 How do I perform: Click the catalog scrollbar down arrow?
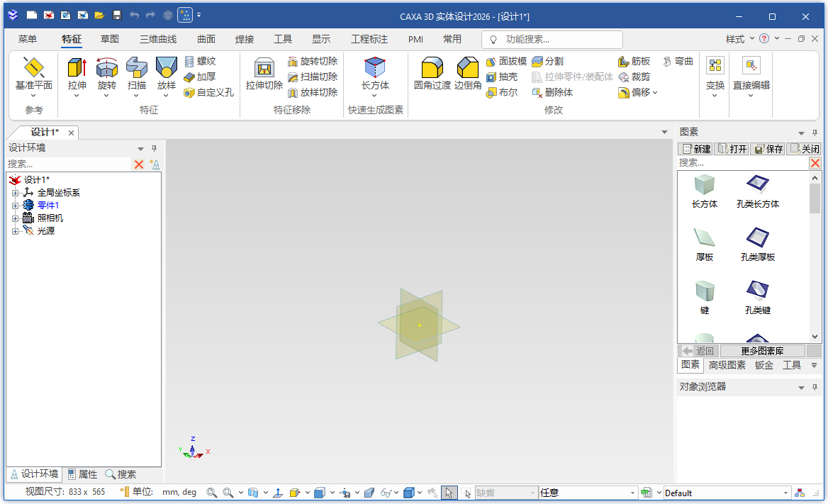pyautogui.click(x=815, y=337)
